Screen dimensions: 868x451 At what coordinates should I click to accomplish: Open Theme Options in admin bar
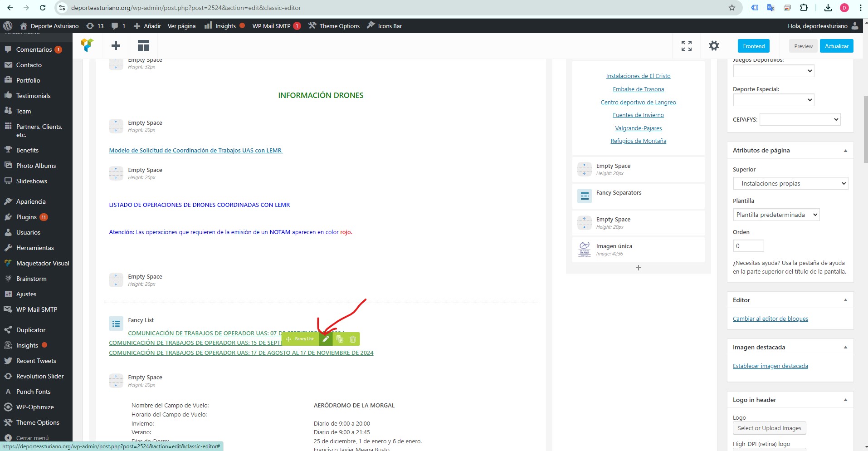coord(334,26)
